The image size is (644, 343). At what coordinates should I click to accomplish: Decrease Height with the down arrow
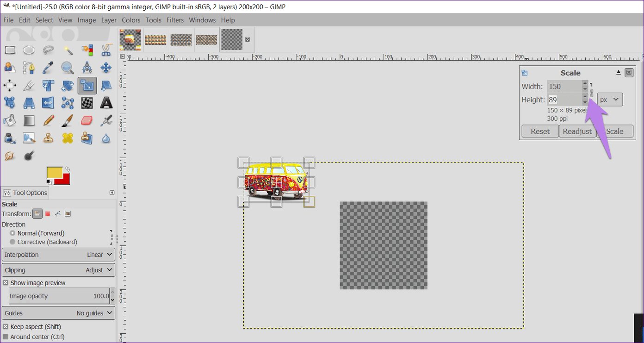(585, 102)
